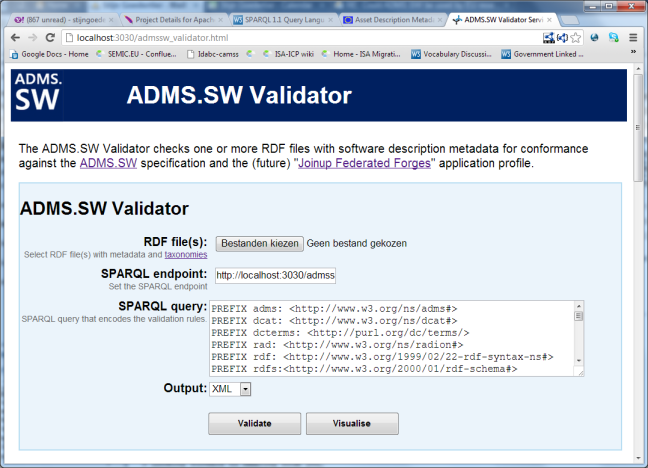Follow the ADMS.SW specification link
Viewport: 648px width, 468px height.
coord(108,163)
